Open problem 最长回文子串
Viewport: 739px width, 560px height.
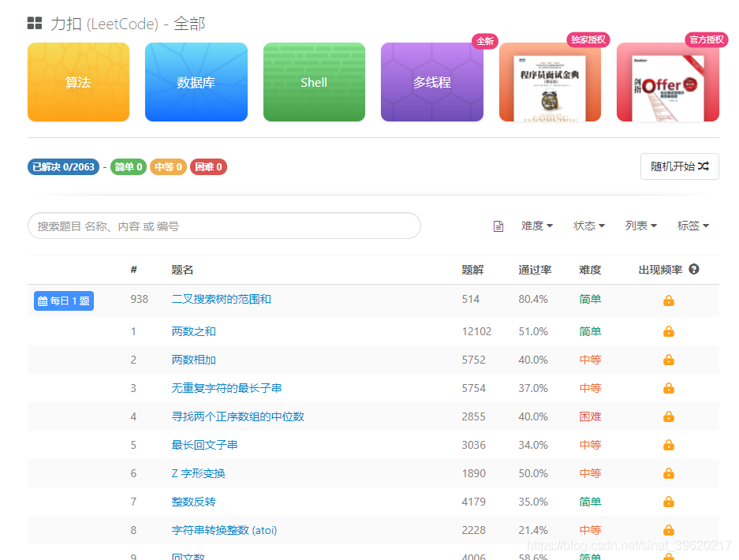tap(204, 445)
